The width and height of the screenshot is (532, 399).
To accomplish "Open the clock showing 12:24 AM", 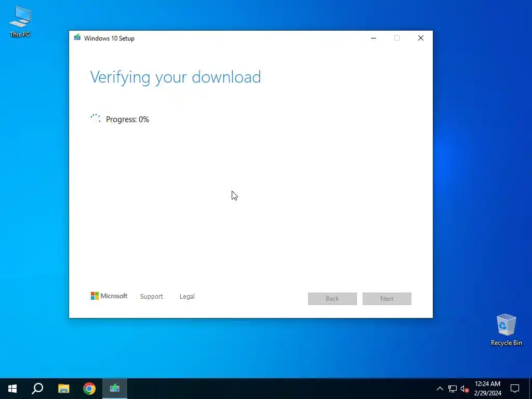I will (x=487, y=389).
